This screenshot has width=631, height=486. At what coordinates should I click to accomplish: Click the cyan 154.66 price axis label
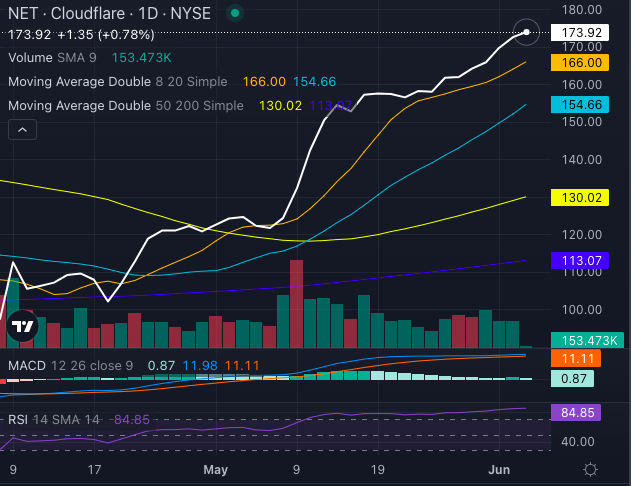click(x=579, y=105)
